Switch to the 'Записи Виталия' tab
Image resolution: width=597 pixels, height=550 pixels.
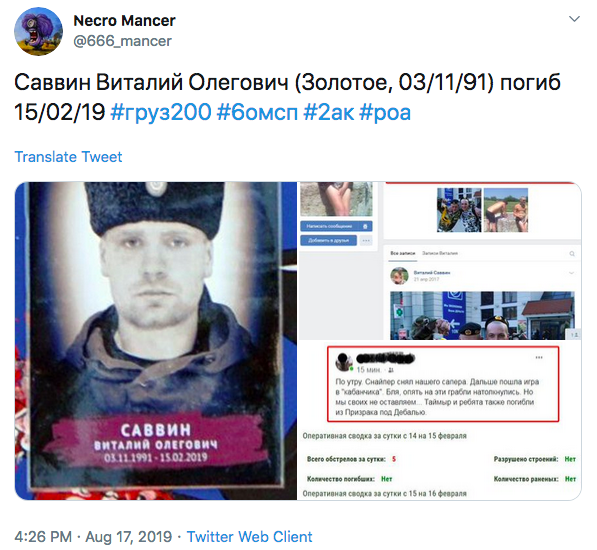[x=440, y=253]
